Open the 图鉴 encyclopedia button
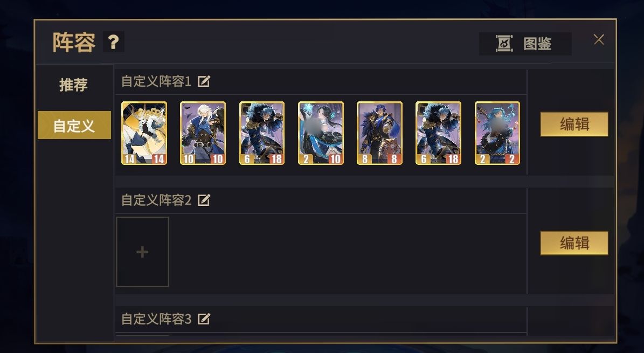 (x=525, y=44)
